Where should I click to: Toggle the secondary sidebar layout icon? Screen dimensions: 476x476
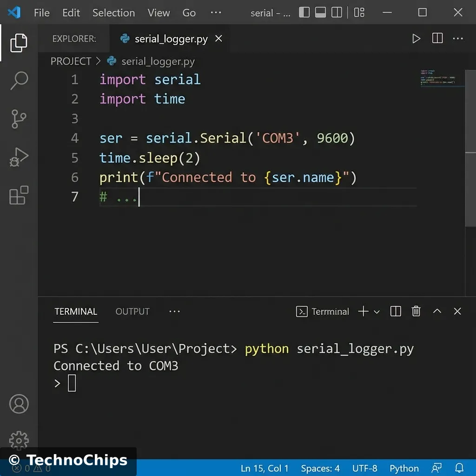[x=337, y=13]
